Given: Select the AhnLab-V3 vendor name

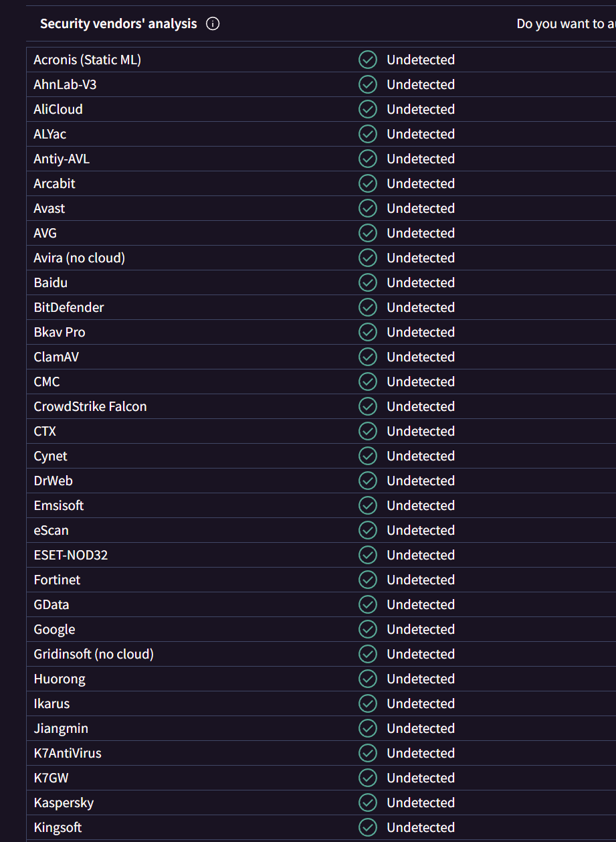Looking at the screenshot, I should click(x=66, y=84).
